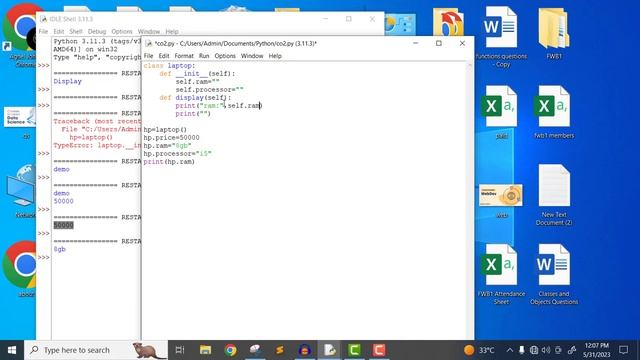This screenshot has height=360, width=640.
Task: Click the IDLE Shell title bar icon
Action: tap(43, 19)
